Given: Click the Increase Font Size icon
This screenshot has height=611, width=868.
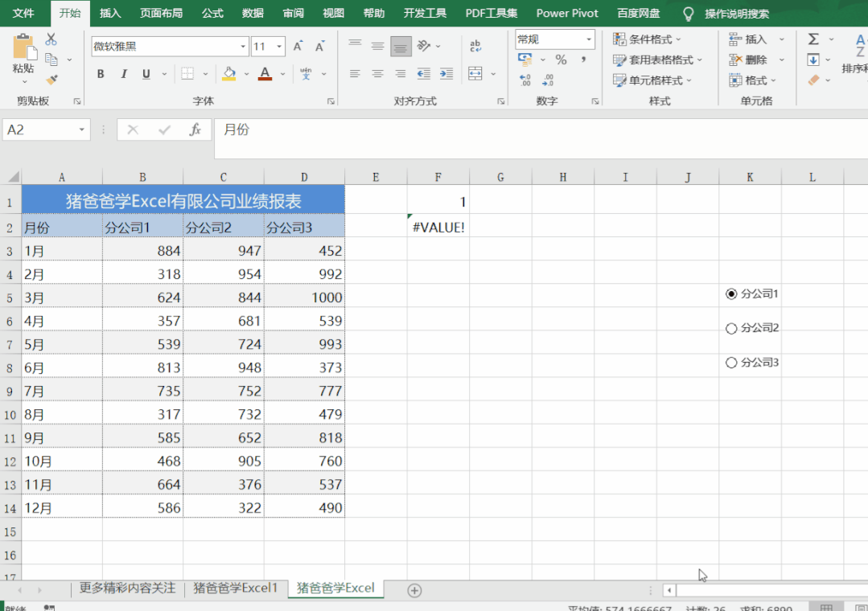Looking at the screenshot, I should 298,47.
